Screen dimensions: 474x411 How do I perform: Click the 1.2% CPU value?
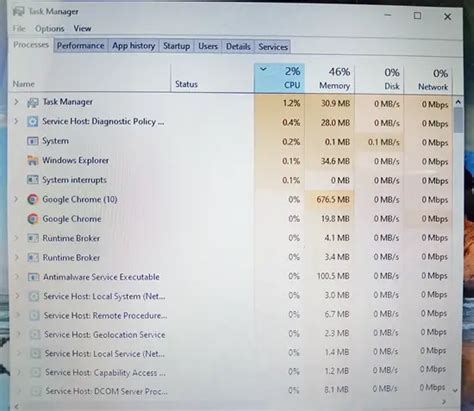[x=291, y=103]
